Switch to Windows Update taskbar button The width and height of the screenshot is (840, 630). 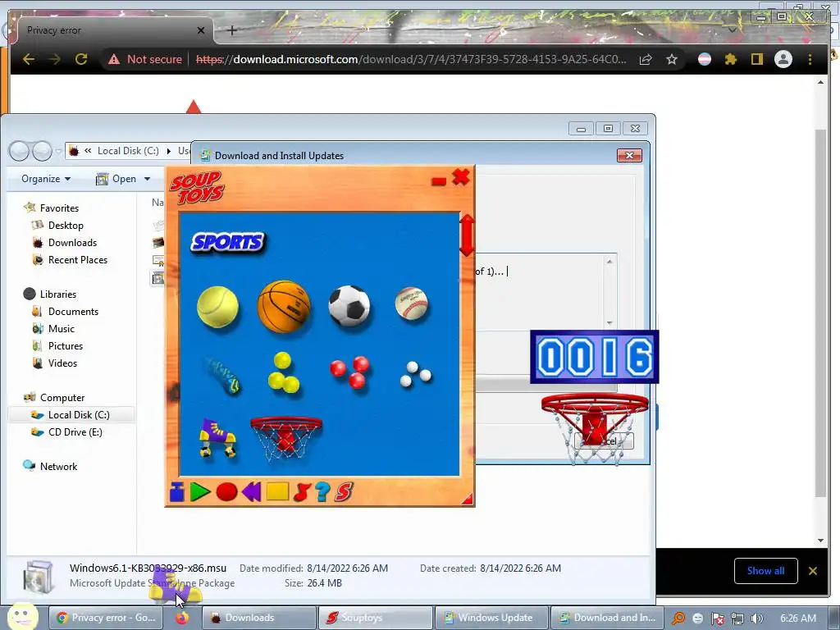tap(492, 618)
